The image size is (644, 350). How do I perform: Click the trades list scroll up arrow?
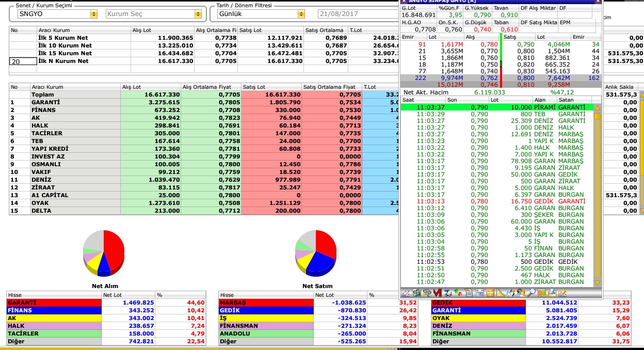[x=598, y=108]
